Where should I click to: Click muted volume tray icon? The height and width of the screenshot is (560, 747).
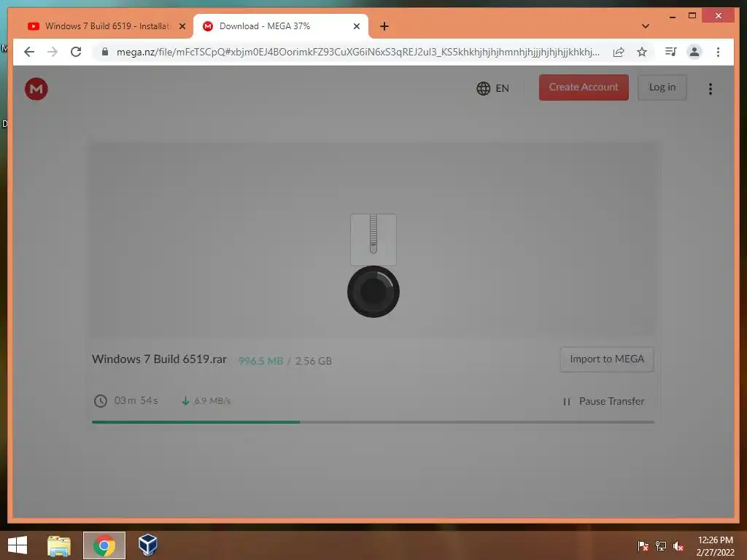(x=678, y=545)
